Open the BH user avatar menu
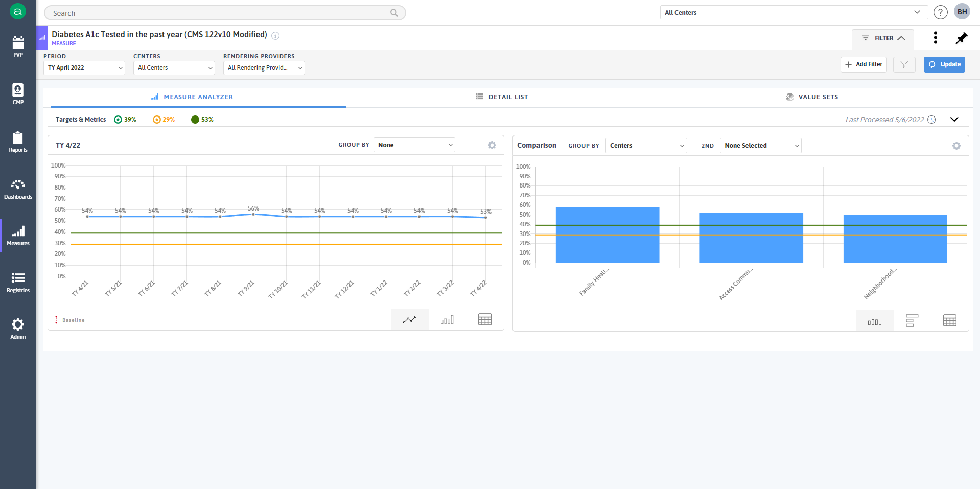This screenshot has width=980, height=491. point(962,12)
